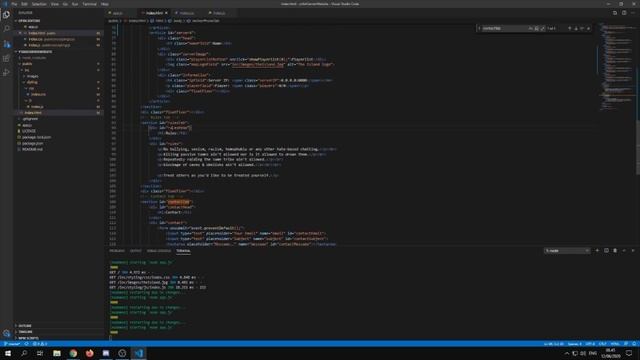Open Firefox from the taskbar

pyautogui.click(x=89, y=353)
